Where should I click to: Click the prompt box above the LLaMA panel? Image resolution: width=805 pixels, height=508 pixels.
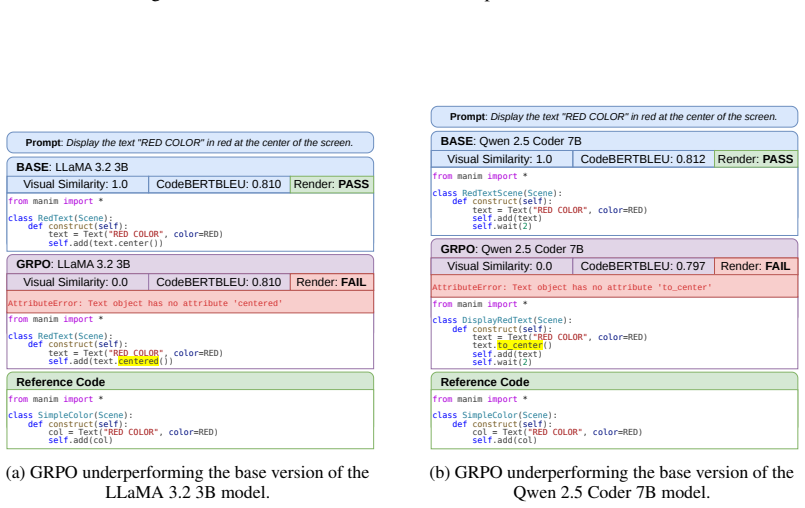[x=190, y=142]
